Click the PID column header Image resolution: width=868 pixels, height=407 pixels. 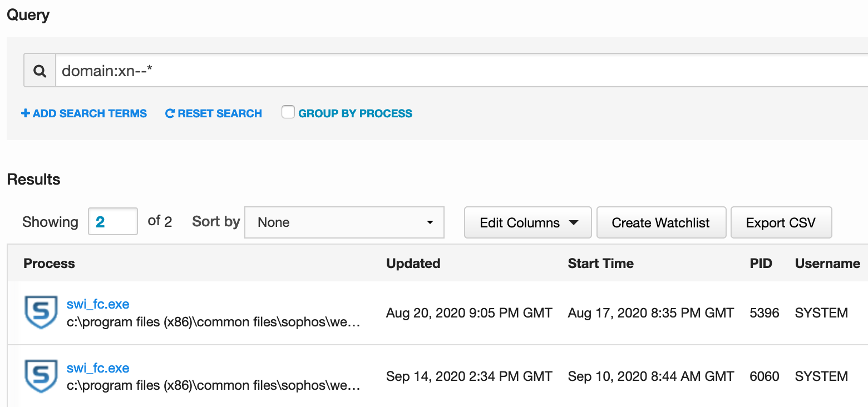(761, 264)
